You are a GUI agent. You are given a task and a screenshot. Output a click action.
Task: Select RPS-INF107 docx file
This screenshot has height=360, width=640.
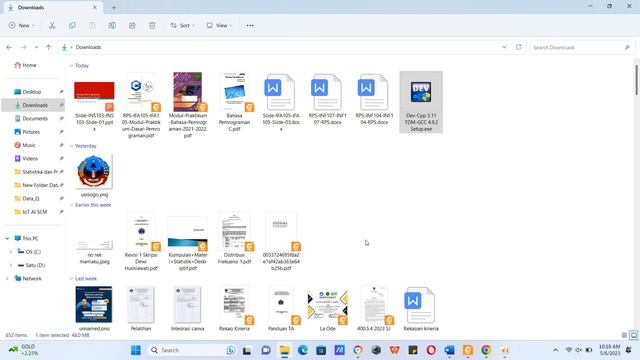coord(327,99)
